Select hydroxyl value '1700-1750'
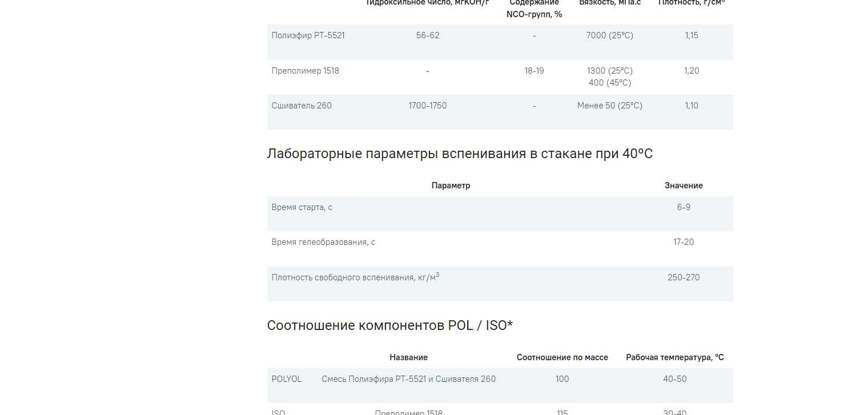Screen dimensions: 868x415 point(428,106)
